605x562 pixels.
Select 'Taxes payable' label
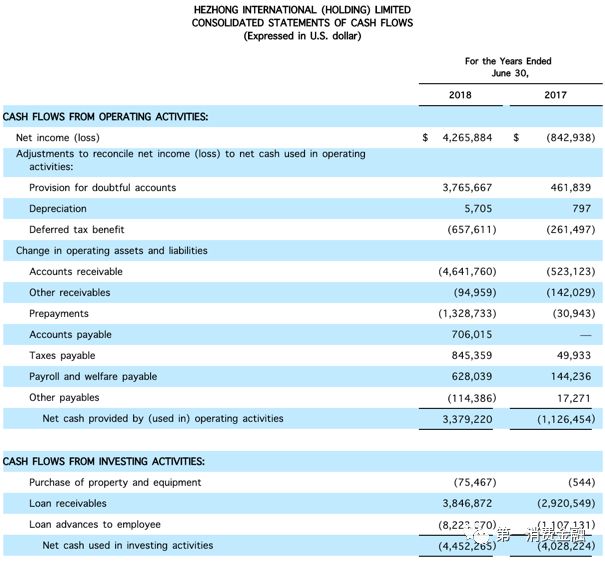point(62,356)
